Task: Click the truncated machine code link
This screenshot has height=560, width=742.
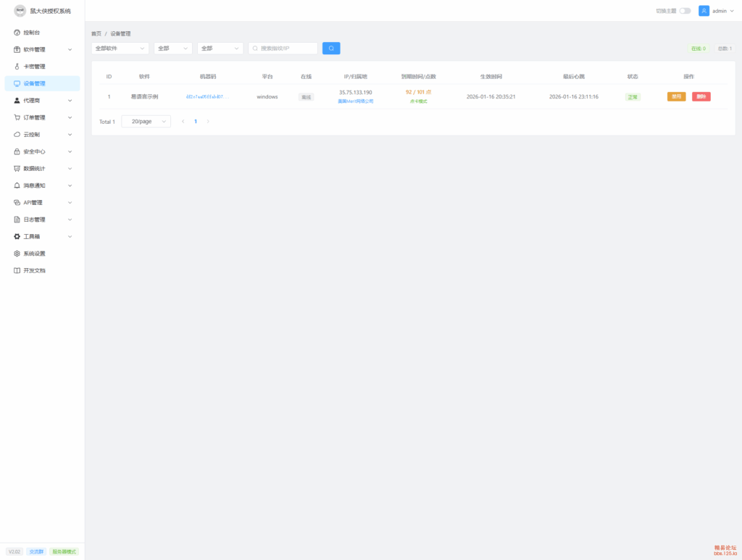Action: 207,96
